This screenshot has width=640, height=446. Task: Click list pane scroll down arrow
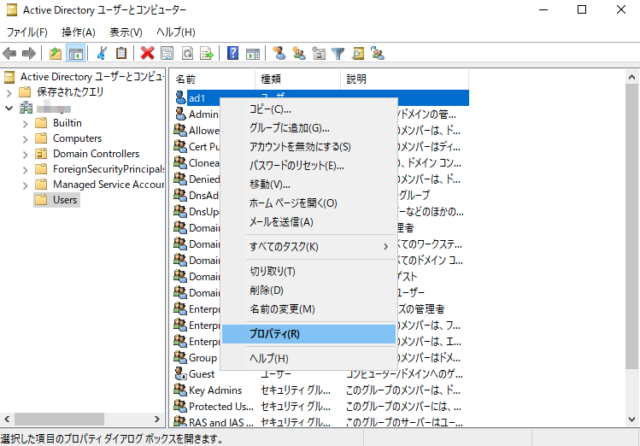point(632,419)
